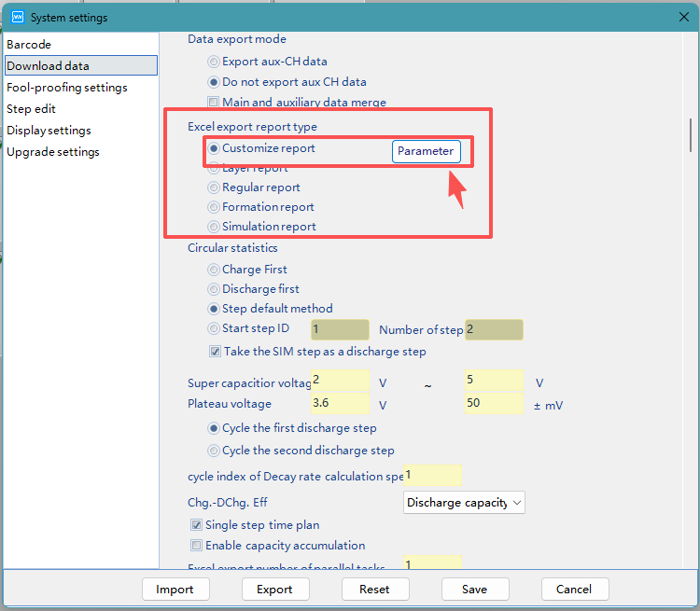The width and height of the screenshot is (700, 611).
Task: Click Super capacitor lower voltage field
Action: [340, 381]
